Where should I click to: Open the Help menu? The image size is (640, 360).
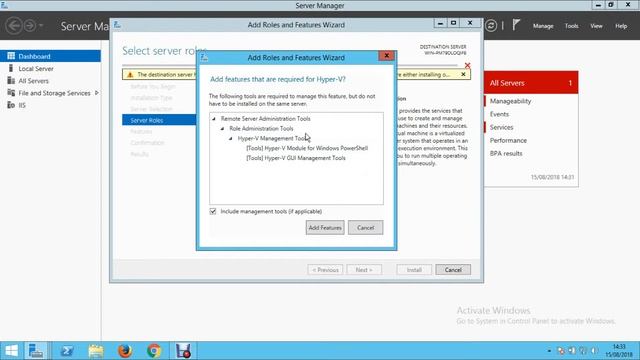[621, 26]
